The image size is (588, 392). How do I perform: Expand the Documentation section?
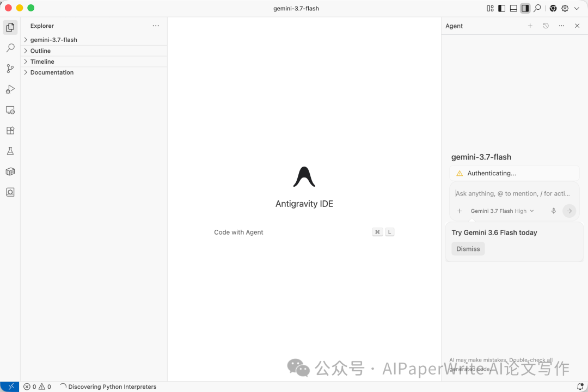pyautogui.click(x=94, y=72)
